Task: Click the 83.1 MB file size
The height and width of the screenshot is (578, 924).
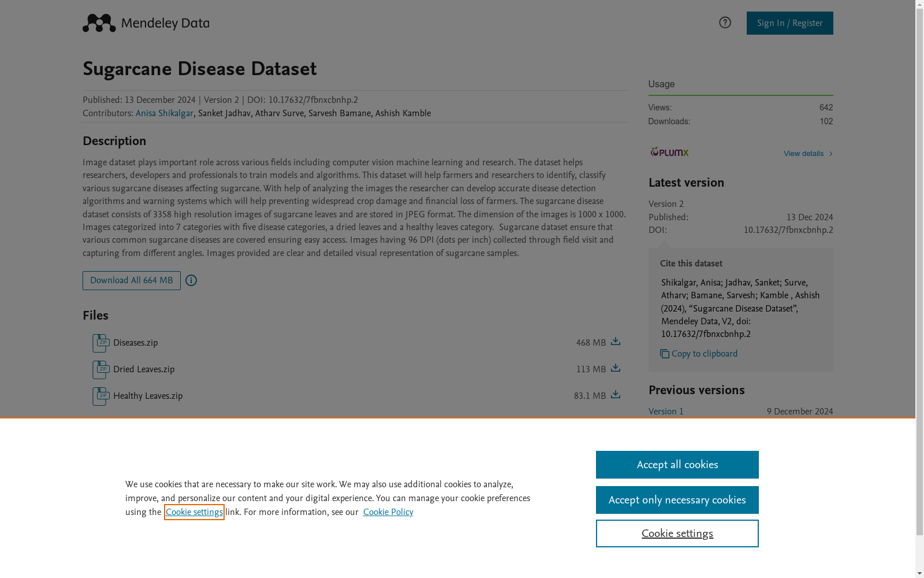Action: pos(590,396)
